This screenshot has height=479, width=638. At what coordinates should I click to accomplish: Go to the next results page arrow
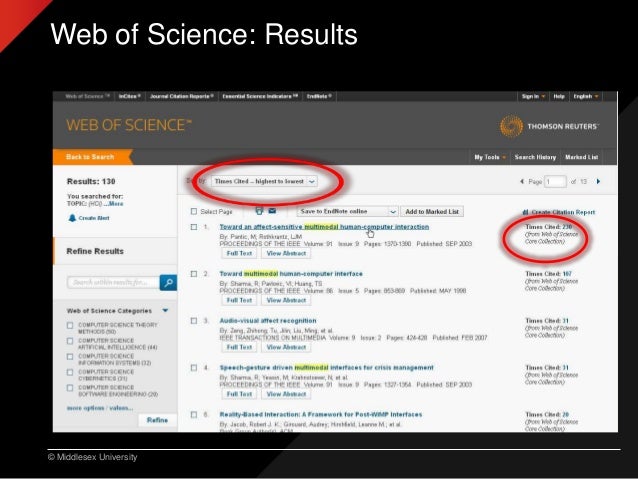598,182
